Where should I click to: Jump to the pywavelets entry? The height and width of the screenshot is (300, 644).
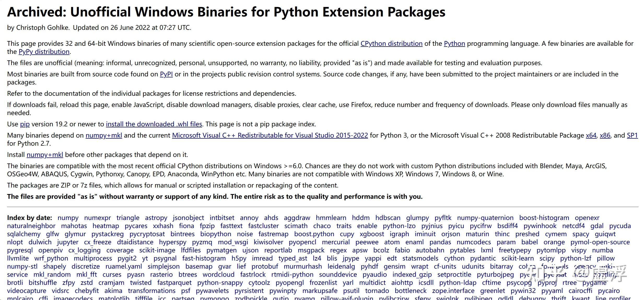click(212, 291)
